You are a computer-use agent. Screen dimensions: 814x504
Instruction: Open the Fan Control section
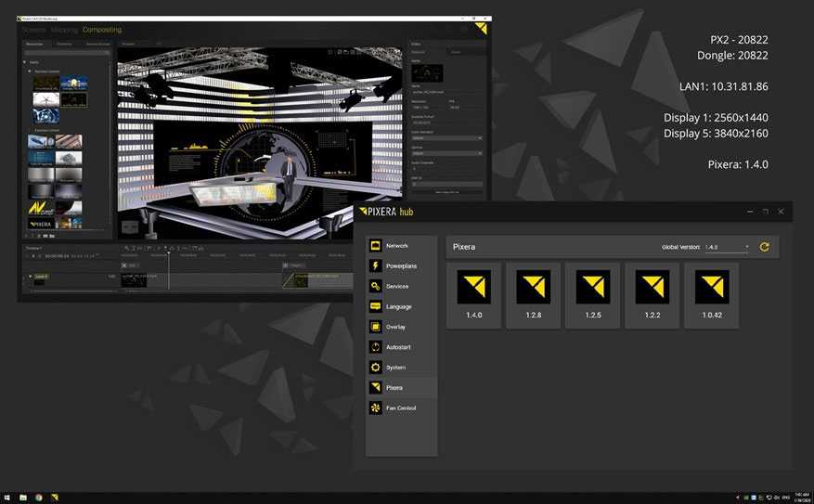coord(400,408)
